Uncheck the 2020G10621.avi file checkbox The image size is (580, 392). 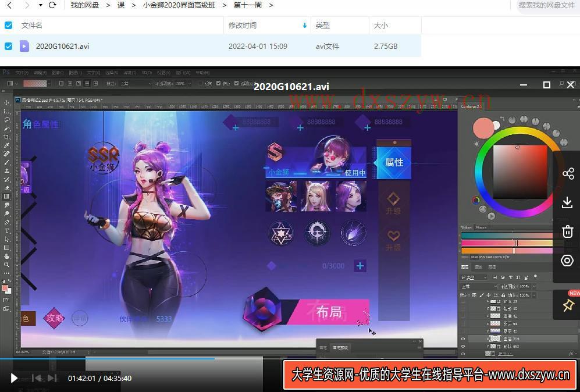[8, 46]
